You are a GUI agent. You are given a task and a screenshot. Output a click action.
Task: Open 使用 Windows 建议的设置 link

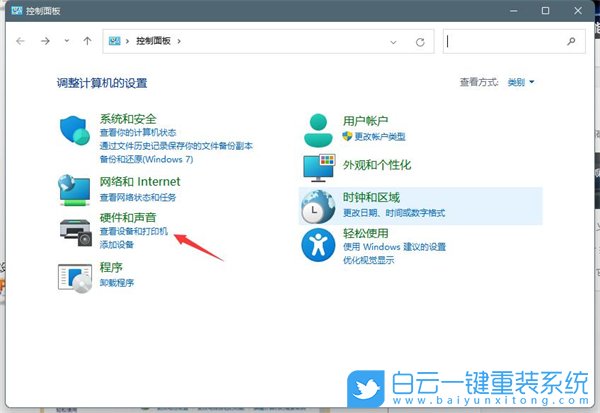click(x=395, y=247)
